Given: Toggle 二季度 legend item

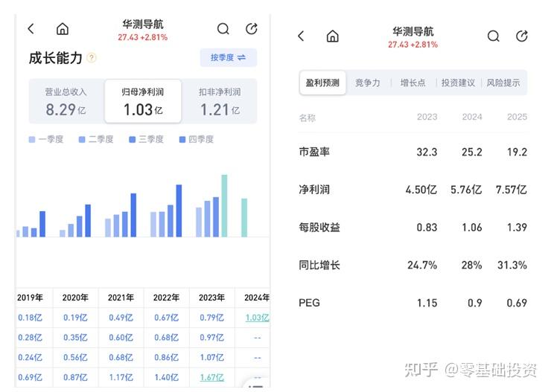Looking at the screenshot, I should [96, 139].
